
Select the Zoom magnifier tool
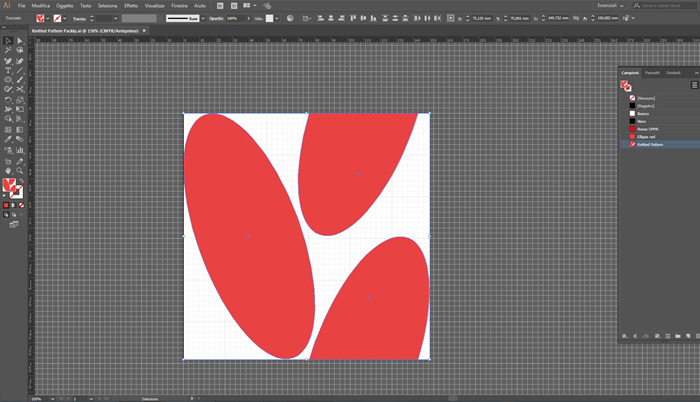click(20, 171)
